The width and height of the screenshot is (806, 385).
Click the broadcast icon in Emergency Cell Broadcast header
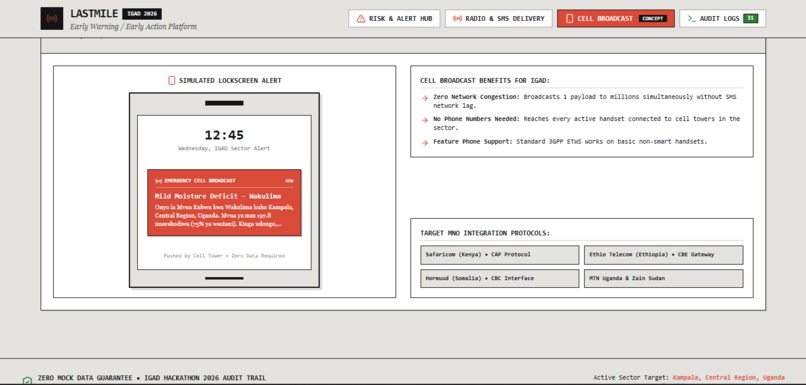[x=158, y=181]
